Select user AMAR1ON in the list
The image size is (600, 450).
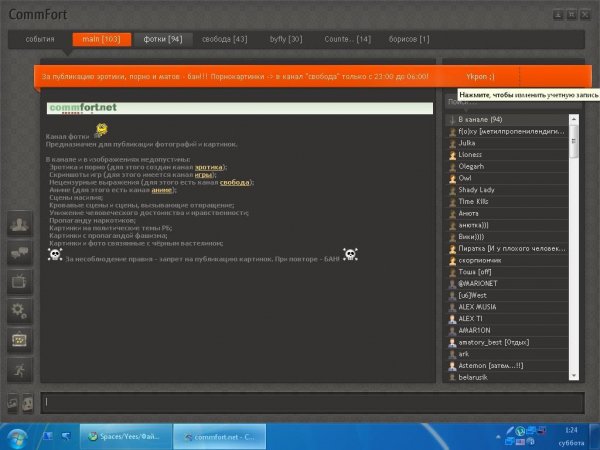pos(508,331)
